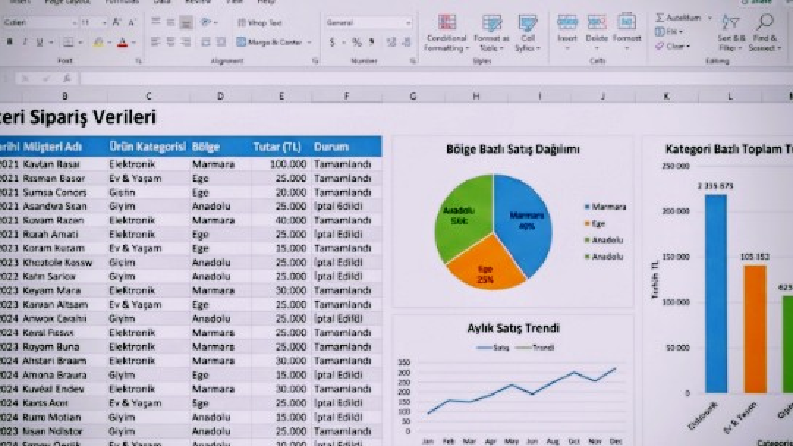Click 'Bölge Bazlı Satış Dağılımı' chart title
Screen dimensions: 793x446
click(513, 149)
